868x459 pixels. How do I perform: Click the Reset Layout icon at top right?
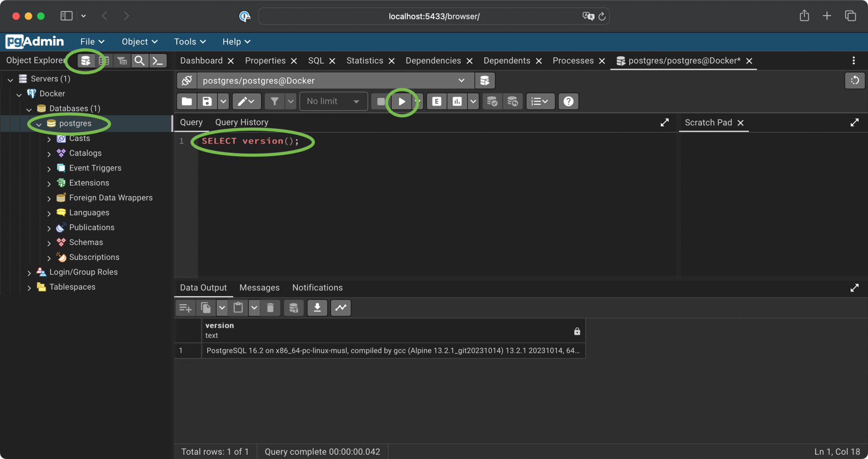point(854,80)
